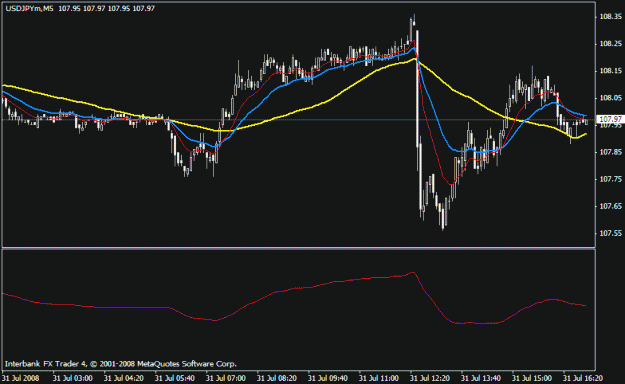Click the 108.25 price axis label

610,44
